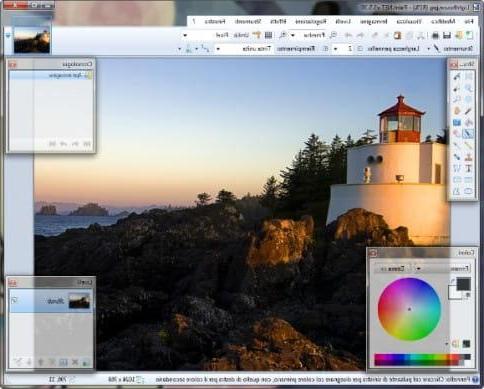The height and width of the screenshot is (389, 484).
Task: Toggle the antialiasing button in the tool options bar
Action: pos(204,49)
